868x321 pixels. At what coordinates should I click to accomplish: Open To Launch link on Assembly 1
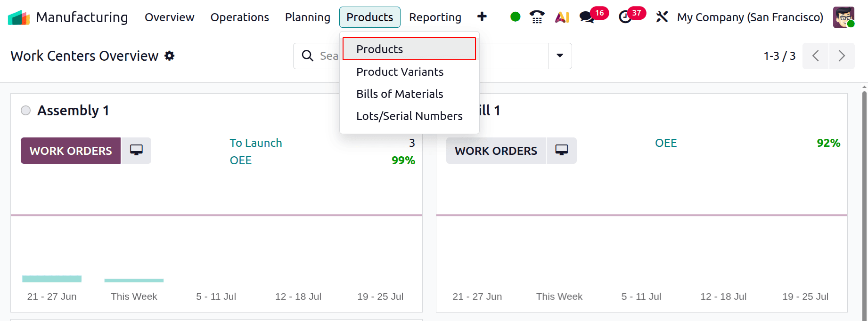tap(256, 143)
